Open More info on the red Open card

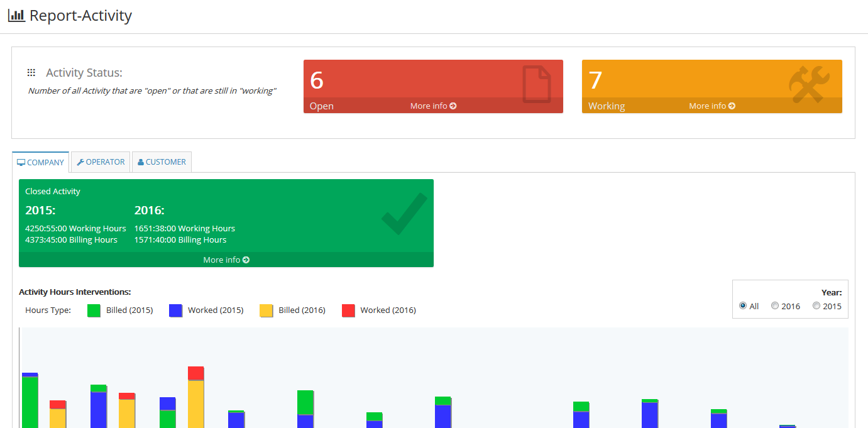[x=433, y=106]
